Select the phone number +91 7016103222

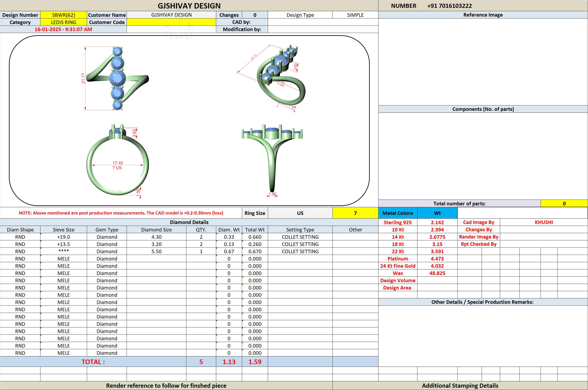point(449,6)
